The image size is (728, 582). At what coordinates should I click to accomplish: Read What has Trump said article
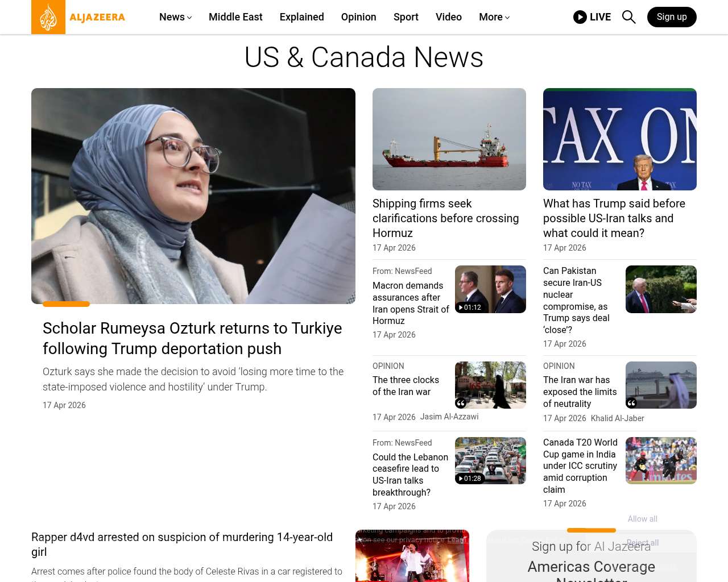(x=614, y=218)
